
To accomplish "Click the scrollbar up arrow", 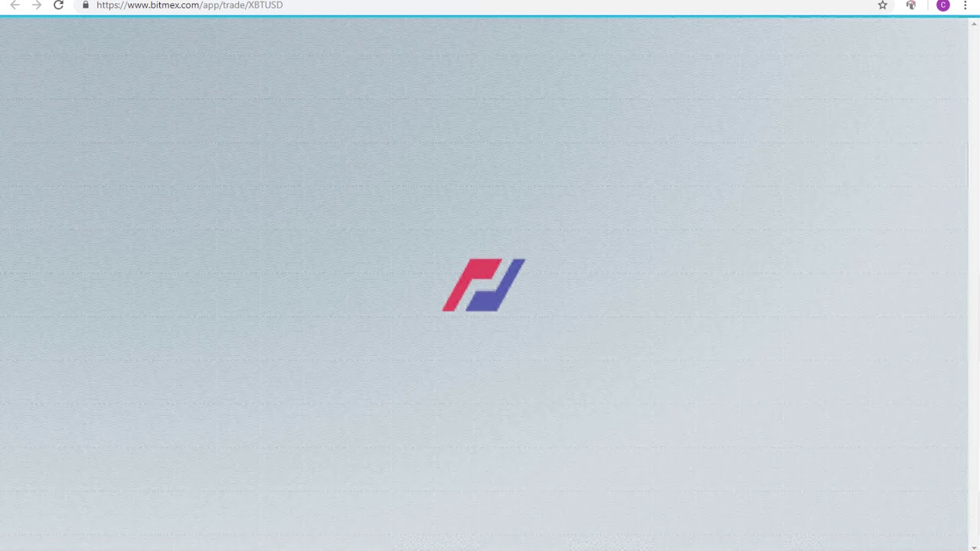I will point(974,24).
